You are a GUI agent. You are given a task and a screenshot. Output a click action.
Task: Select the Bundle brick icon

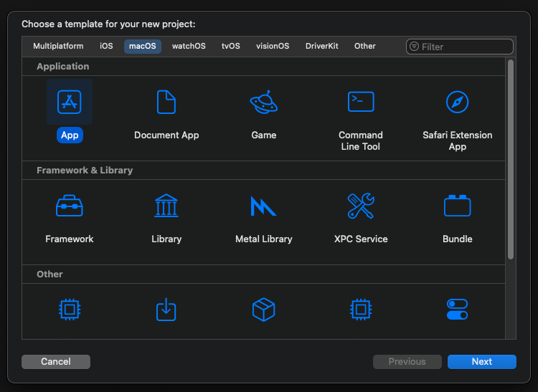458,206
